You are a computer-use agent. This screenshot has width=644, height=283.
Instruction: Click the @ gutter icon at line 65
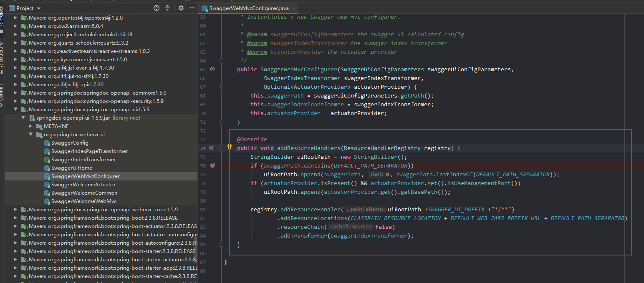[212, 69]
